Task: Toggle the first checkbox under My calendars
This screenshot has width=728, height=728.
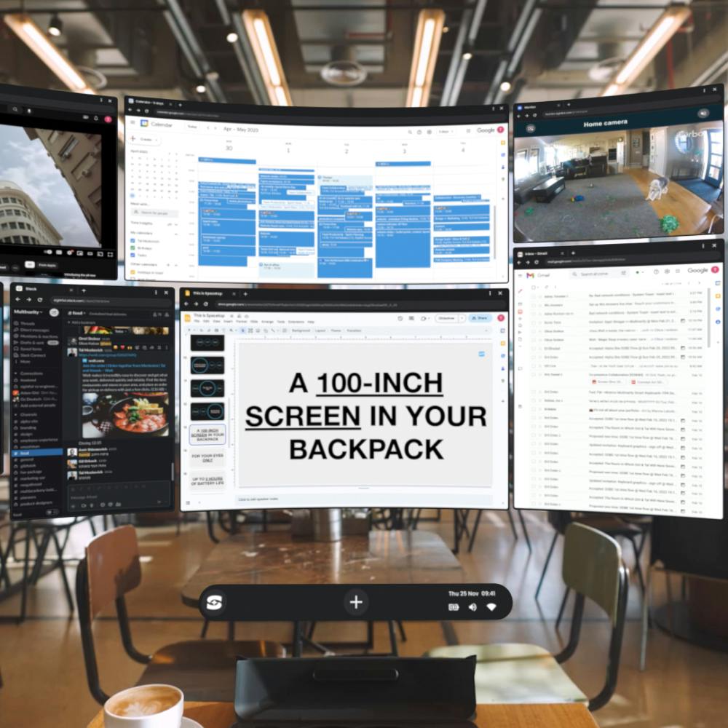Action: (x=132, y=241)
